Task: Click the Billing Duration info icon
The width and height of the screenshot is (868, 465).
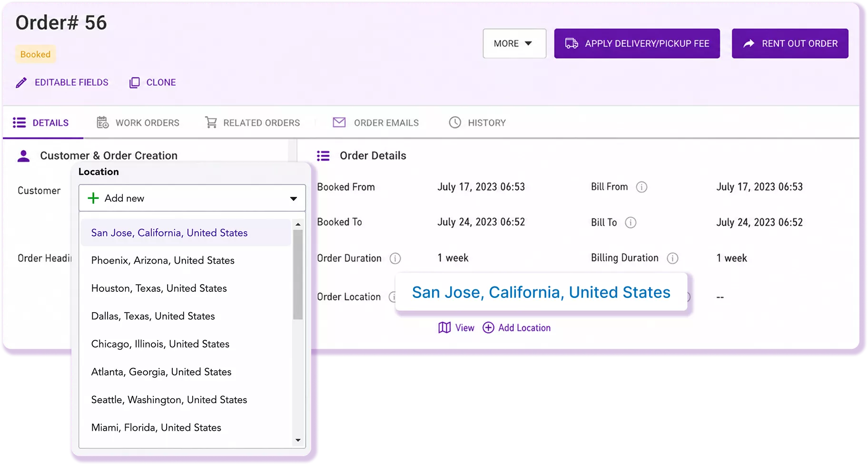Action: coord(672,258)
